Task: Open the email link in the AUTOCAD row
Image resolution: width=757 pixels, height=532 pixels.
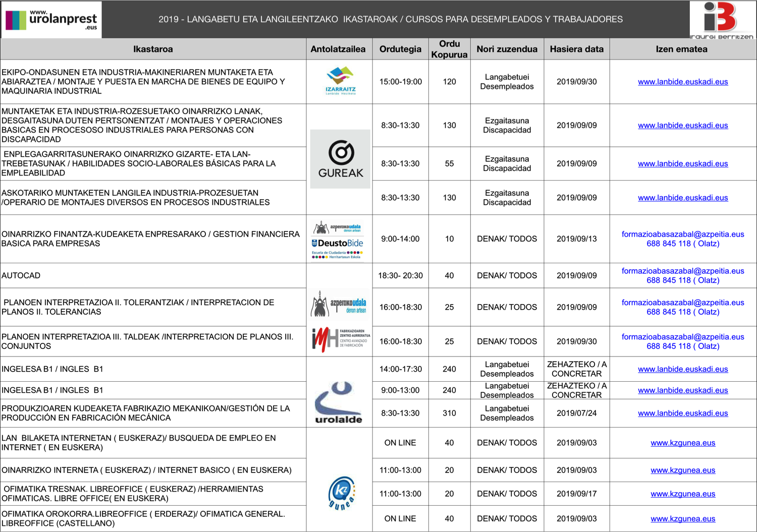Action: click(683, 271)
